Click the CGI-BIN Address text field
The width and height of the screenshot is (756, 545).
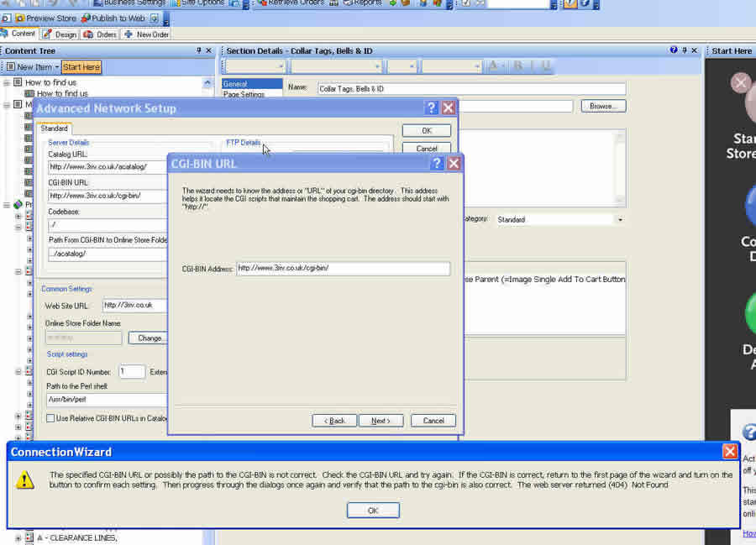pos(343,269)
